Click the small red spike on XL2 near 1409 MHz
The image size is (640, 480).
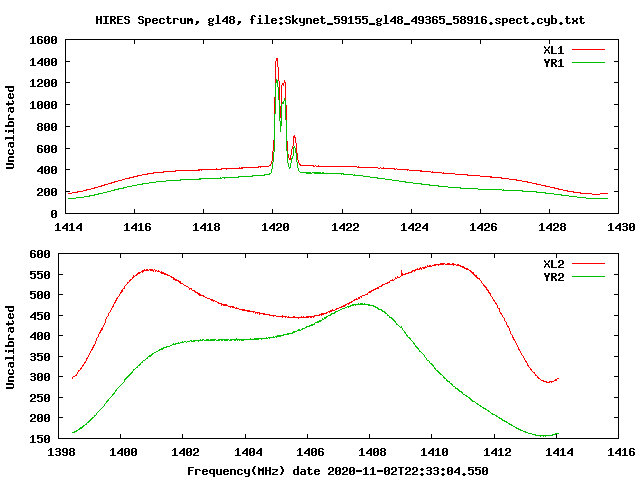tap(402, 272)
